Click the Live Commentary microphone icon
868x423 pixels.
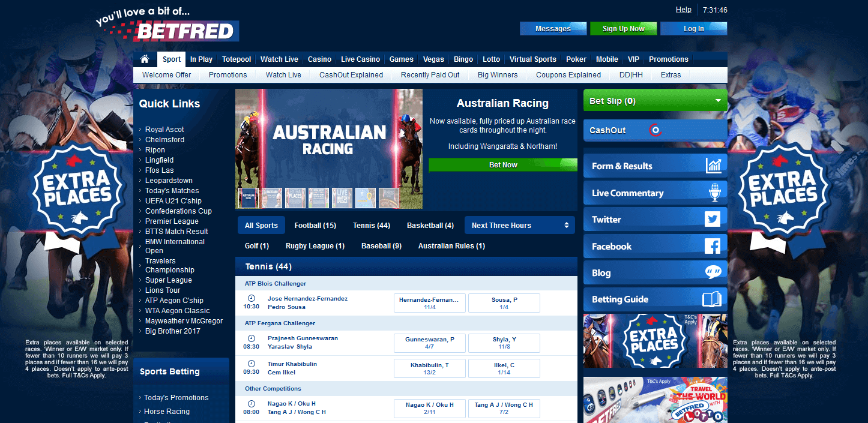(714, 193)
